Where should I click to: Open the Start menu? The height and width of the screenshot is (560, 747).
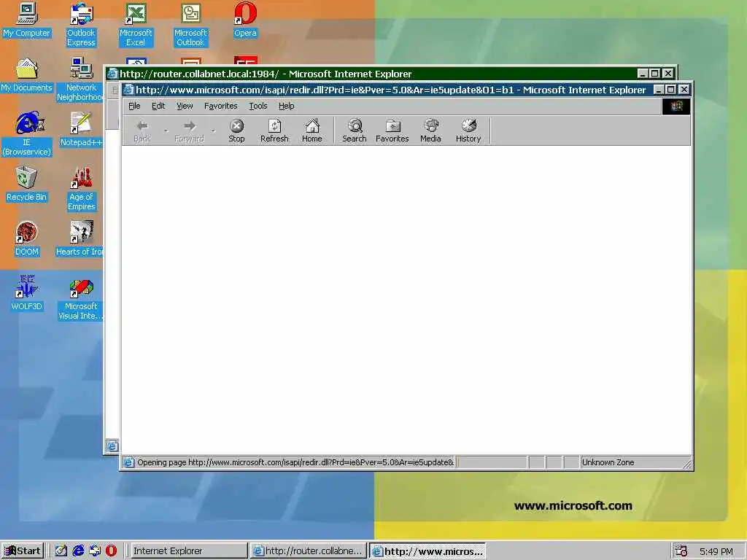[23, 551]
